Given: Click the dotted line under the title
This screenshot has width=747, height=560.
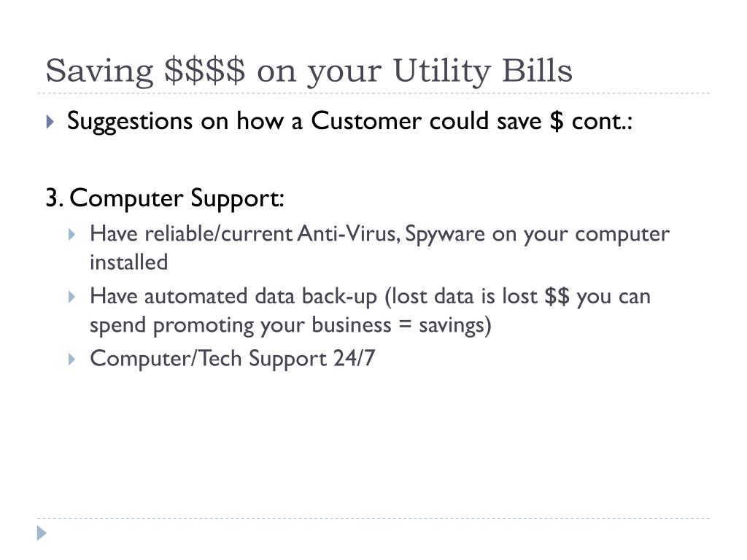Looking at the screenshot, I should click(373, 93).
